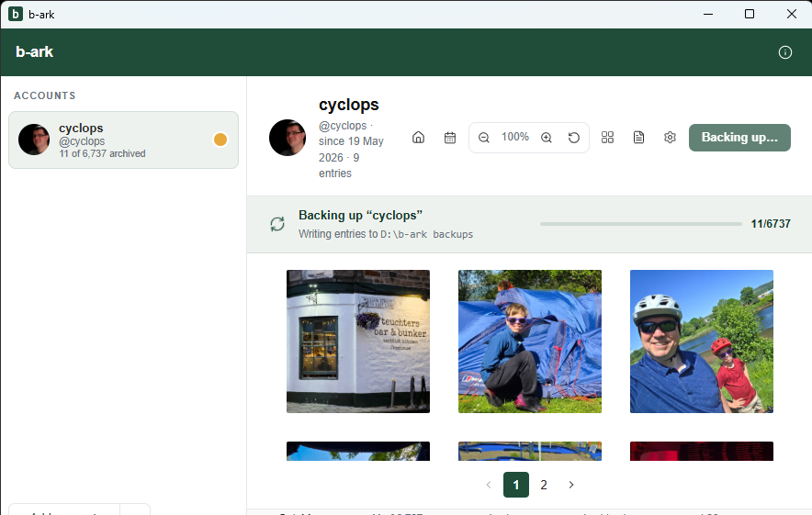Zoom out with the minus magnifier

tap(484, 138)
